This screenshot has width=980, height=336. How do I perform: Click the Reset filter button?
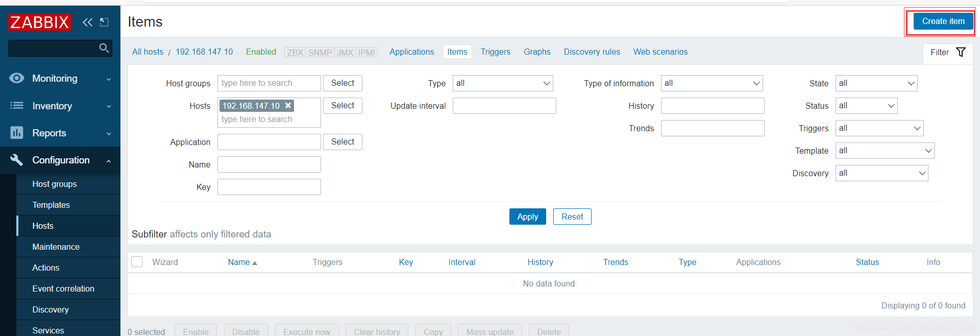click(572, 217)
